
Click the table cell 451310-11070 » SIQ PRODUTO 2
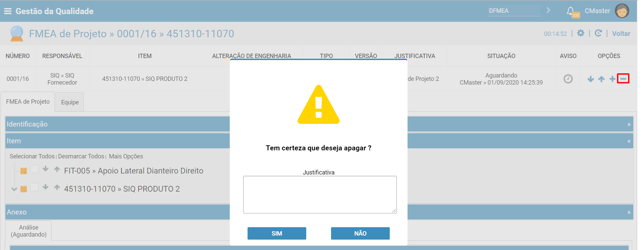(145, 79)
